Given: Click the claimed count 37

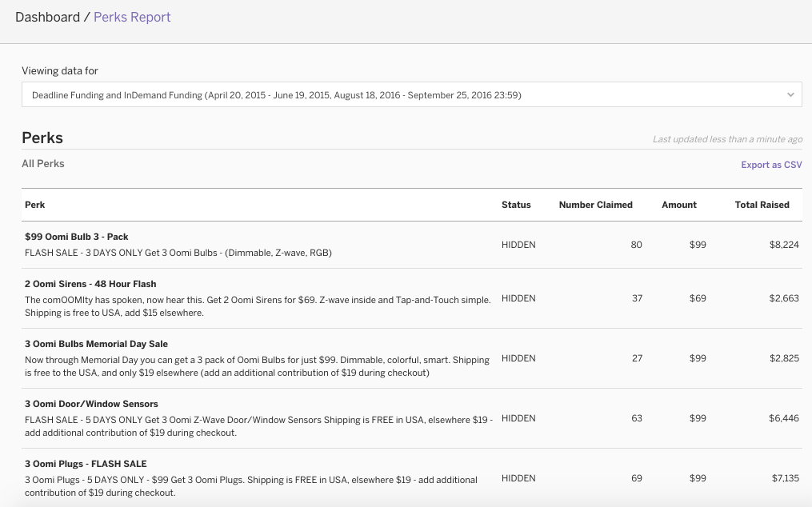Looking at the screenshot, I should pos(637,298).
